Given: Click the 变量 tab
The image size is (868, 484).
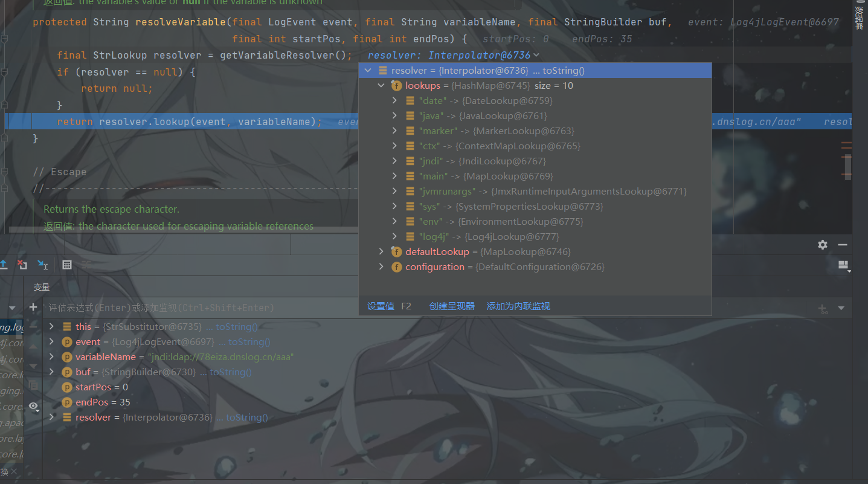Looking at the screenshot, I should 42,287.
